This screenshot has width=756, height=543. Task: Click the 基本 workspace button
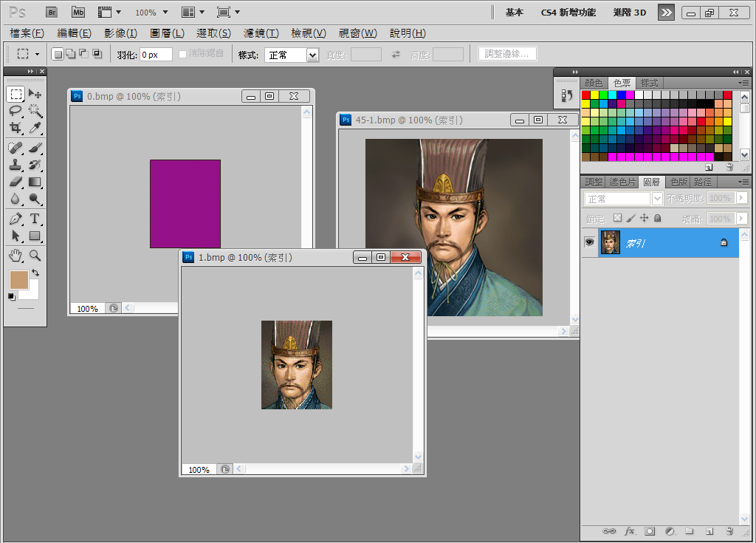(514, 13)
